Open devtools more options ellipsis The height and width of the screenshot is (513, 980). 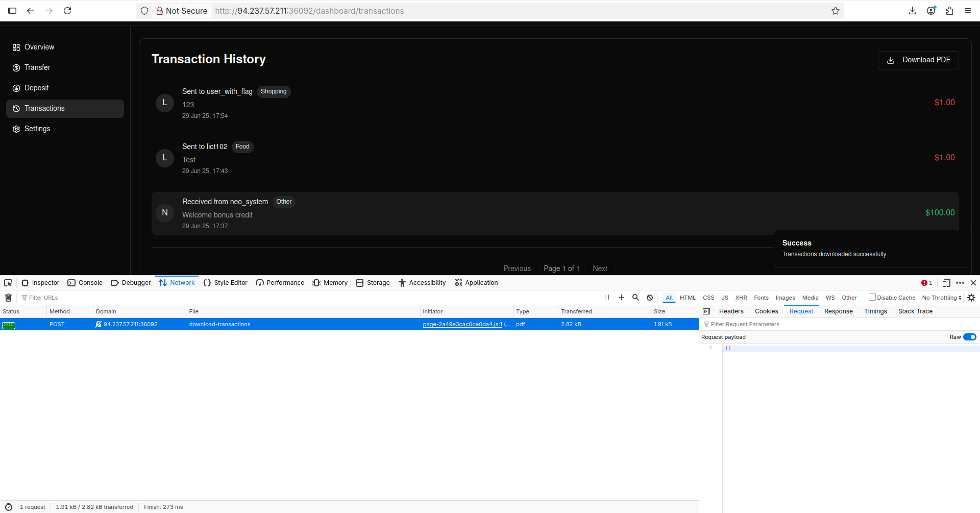pyautogui.click(x=960, y=283)
